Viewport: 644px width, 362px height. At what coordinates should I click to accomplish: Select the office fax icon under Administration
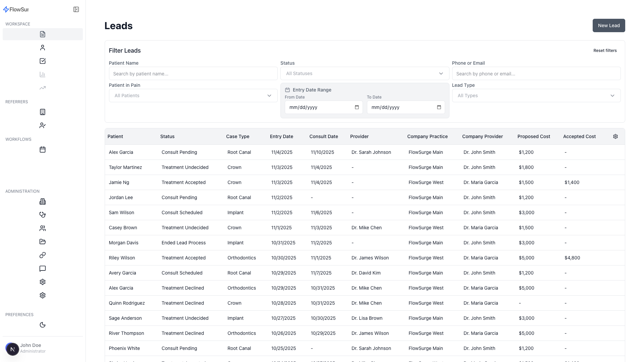[x=42, y=201]
